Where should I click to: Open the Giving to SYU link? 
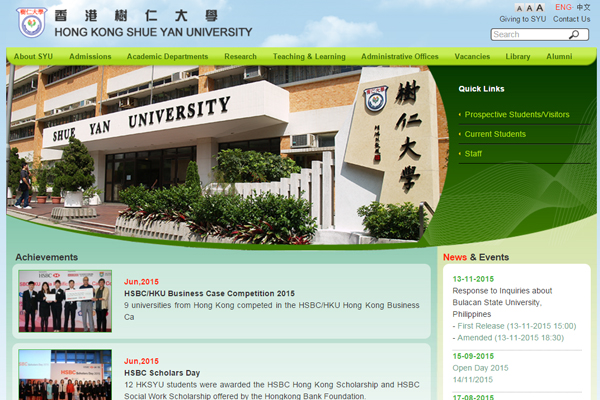(523, 19)
